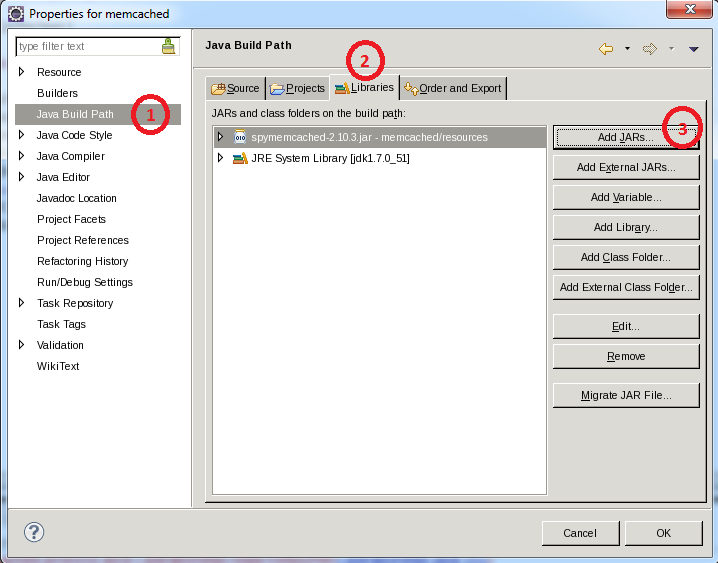The width and height of the screenshot is (718, 563).
Task: Click the Migrate JAR File button
Action: (x=625, y=395)
